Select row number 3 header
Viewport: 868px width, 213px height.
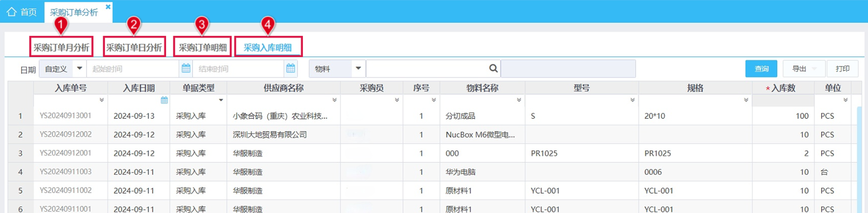[20, 153]
